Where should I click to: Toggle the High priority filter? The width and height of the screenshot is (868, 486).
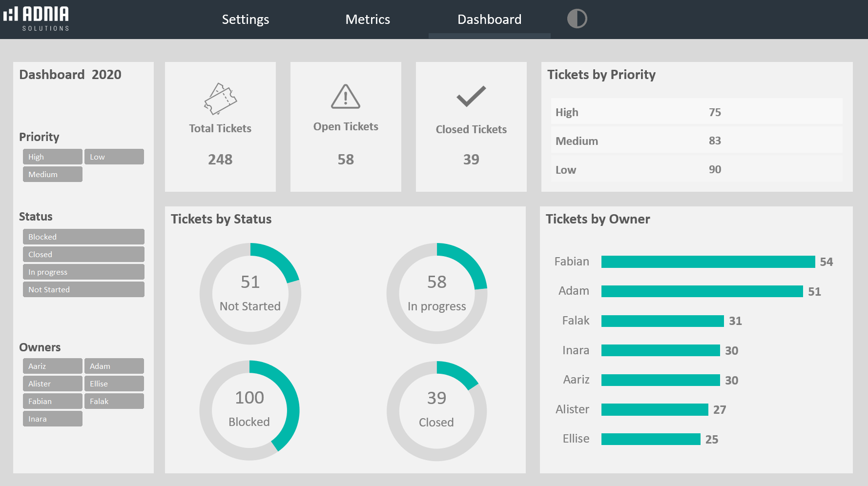click(52, 157)
